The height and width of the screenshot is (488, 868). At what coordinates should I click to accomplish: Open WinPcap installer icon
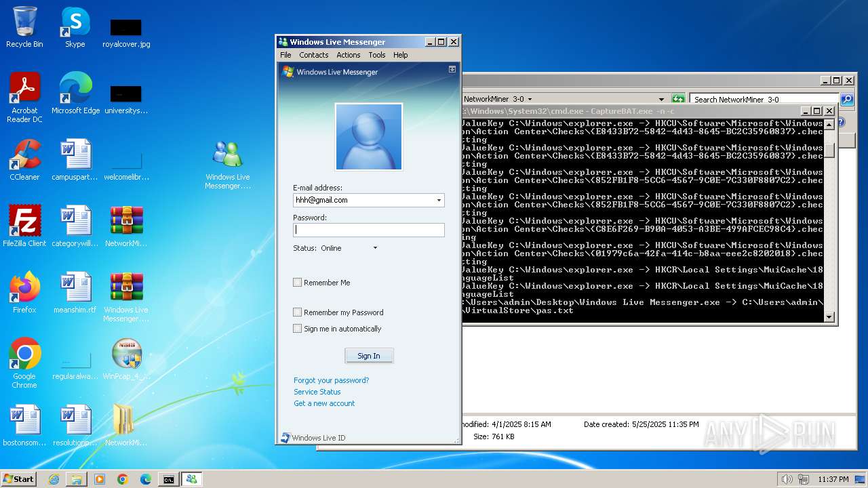126,359
